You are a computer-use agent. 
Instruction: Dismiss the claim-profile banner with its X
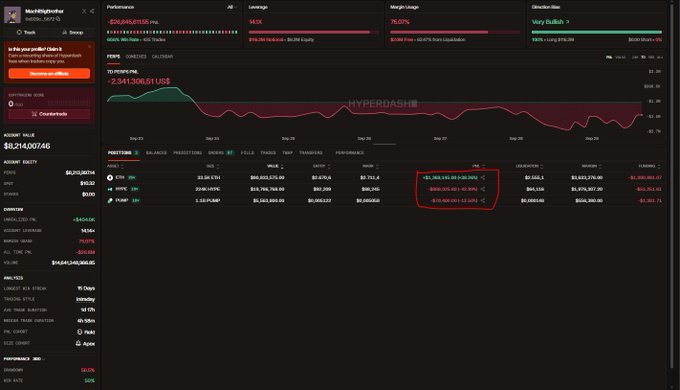coord(90,46)
